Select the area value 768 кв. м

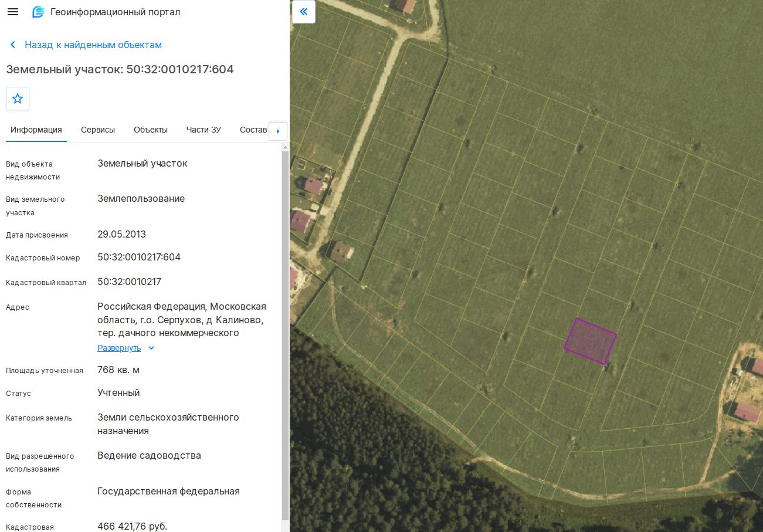[x=118, y=370]
